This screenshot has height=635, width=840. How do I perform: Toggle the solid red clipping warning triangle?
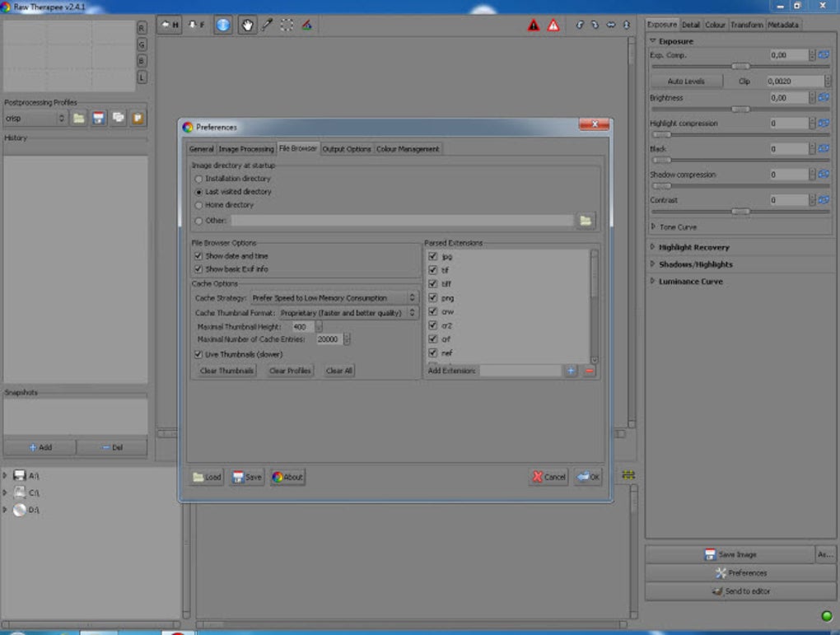[534, 26]
